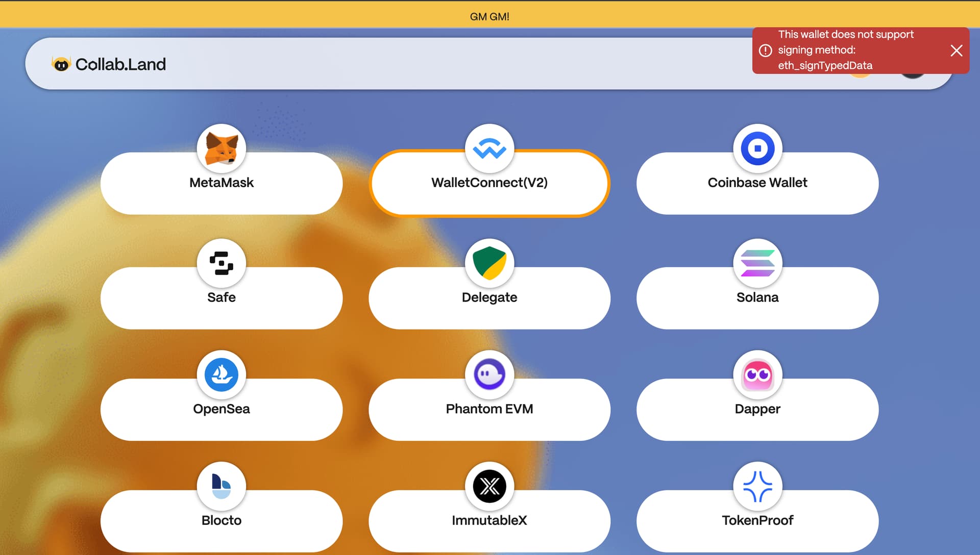Image resolution: width=980 pixels, height=555 pixels.
Task: Click the Dapper pink face icon
Action: tap(757, 375)
